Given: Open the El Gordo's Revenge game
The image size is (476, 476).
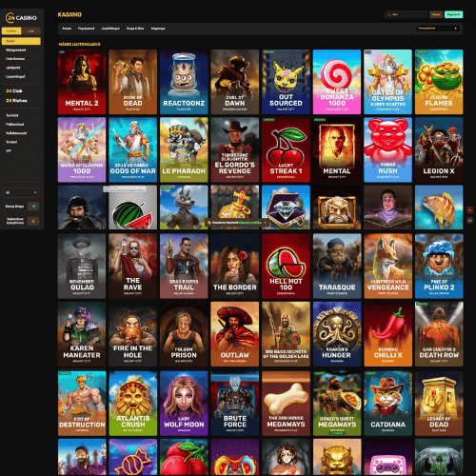Looking at the screenshot, I should click(235, 149).
